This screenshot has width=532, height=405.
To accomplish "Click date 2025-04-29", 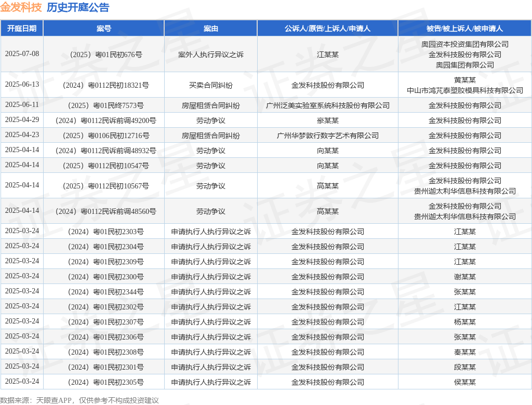I will [x=22, y=119].
